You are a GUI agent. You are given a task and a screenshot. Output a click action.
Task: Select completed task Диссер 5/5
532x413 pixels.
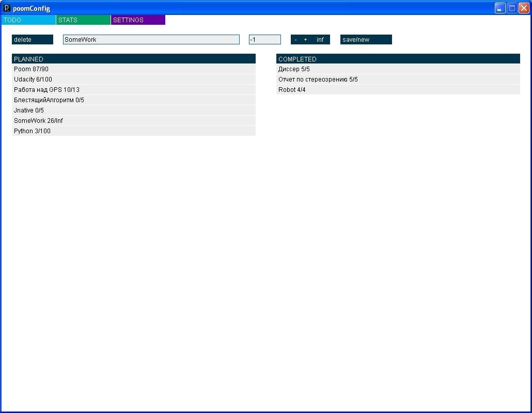pos(398,69)
